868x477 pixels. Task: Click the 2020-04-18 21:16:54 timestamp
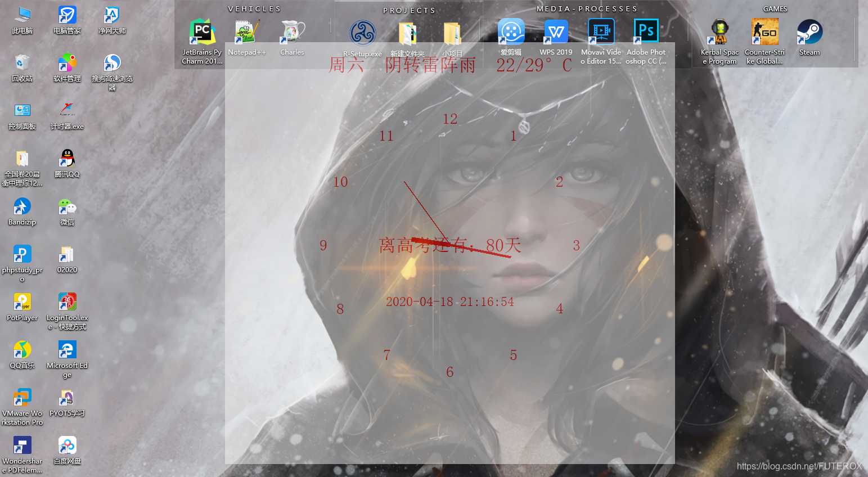(450, 302)
